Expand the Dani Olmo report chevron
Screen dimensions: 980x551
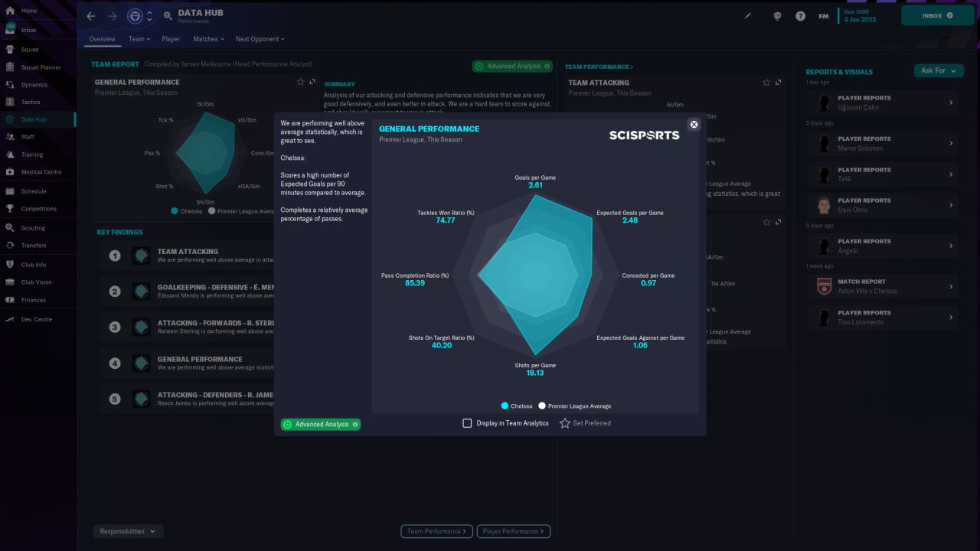(x=951, y=205)
